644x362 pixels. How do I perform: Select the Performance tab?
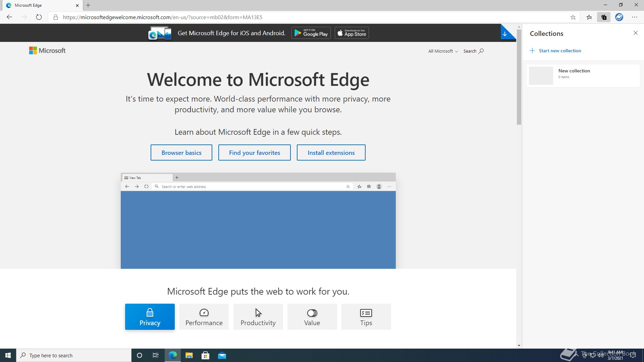204,317
